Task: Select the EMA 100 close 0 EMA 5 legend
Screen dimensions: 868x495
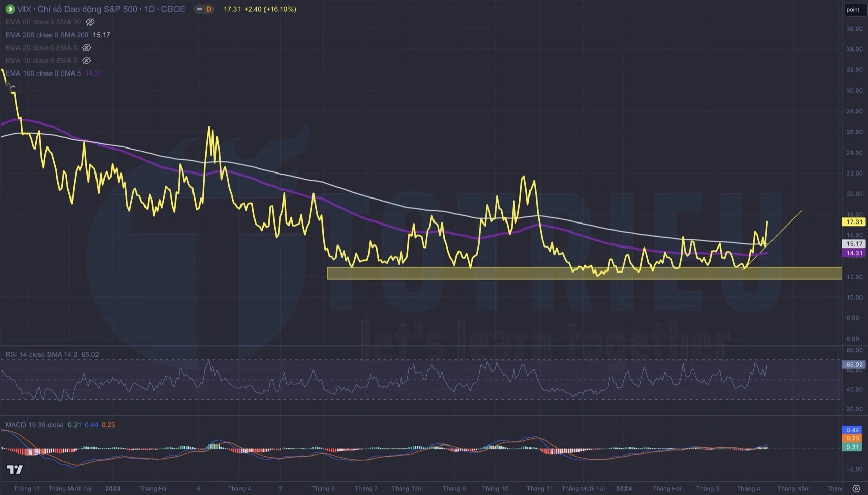Action: [43, 73]
